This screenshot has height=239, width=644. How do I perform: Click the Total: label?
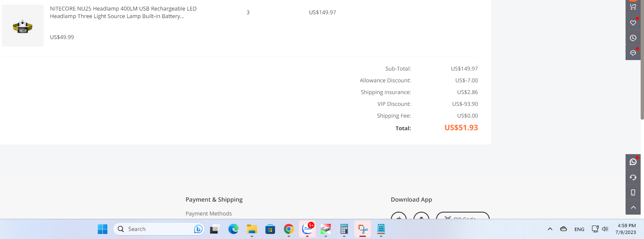point(403,128)
